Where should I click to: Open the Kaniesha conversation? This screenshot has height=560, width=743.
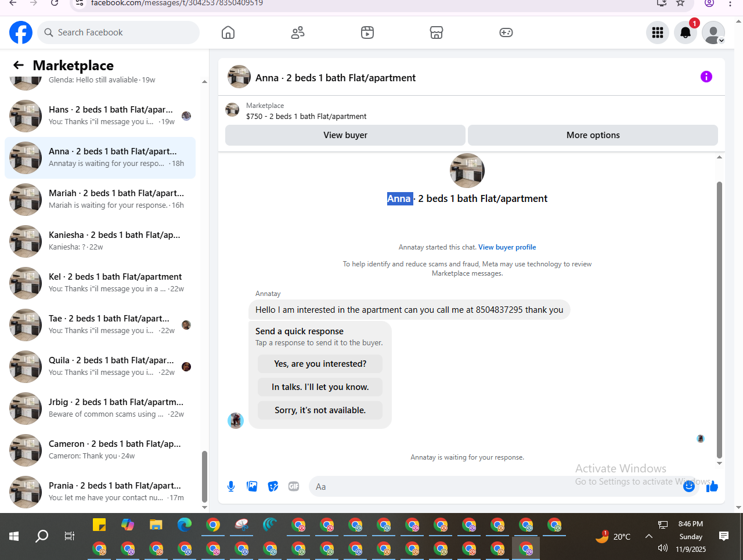[100, 241]
